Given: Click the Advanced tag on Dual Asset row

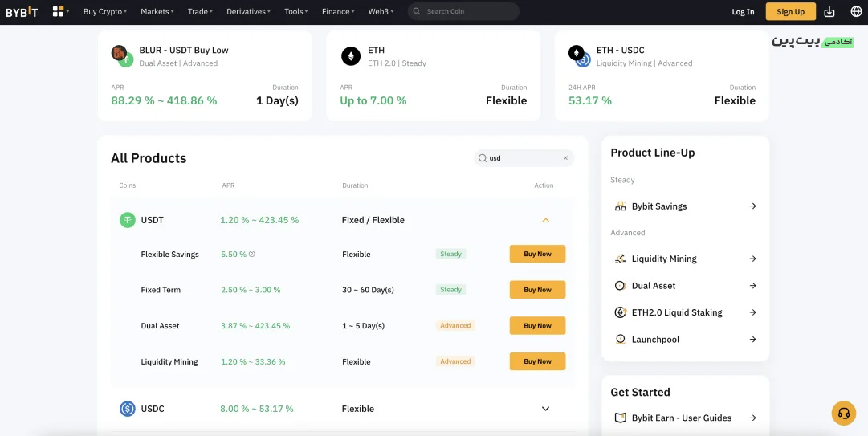Looking at the screenshot, I should click(x=455, y=326).
